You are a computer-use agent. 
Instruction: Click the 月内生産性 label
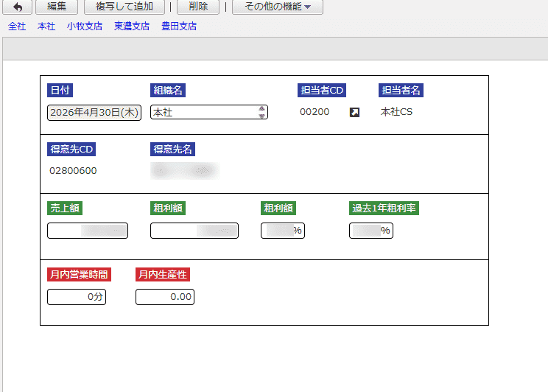tap(163, 275)
